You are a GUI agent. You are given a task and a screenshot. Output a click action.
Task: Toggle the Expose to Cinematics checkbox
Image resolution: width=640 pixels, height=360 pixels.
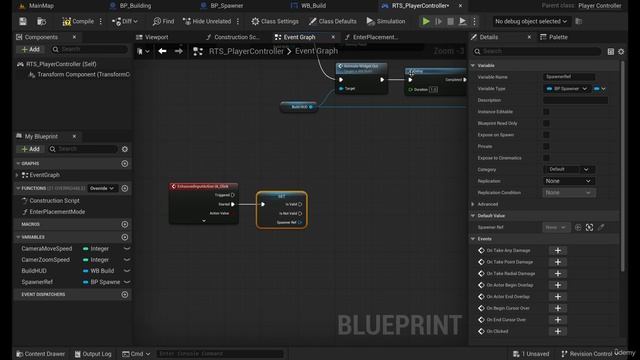click(546, 158)
